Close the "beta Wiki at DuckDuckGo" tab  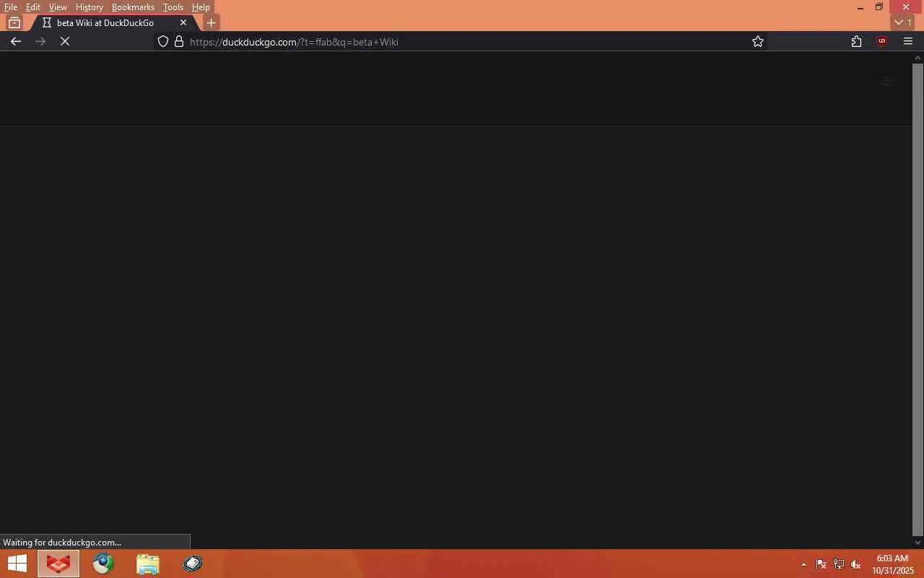pos(183,23)
